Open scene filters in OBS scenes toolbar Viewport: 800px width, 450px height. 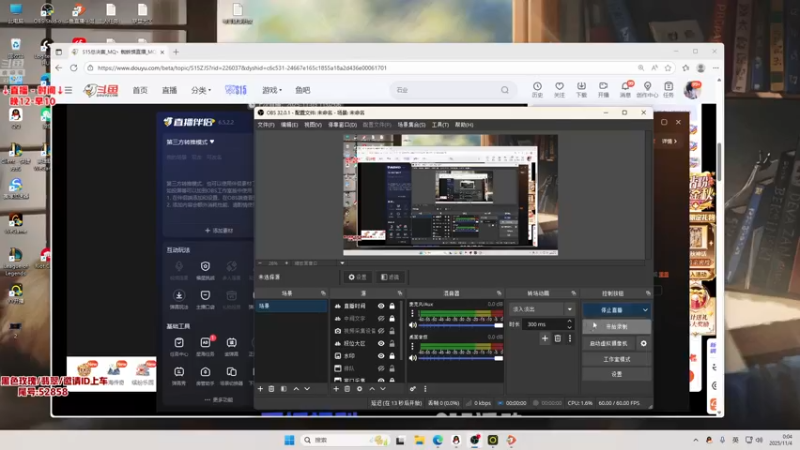pyautogui.click(x=284, y=389)
